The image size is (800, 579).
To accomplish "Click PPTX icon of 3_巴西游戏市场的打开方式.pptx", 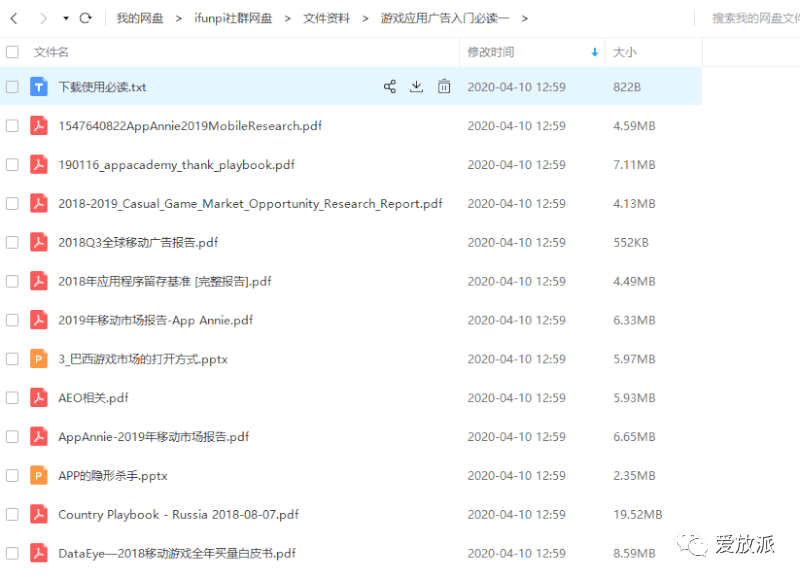I will tap(39, 359).
